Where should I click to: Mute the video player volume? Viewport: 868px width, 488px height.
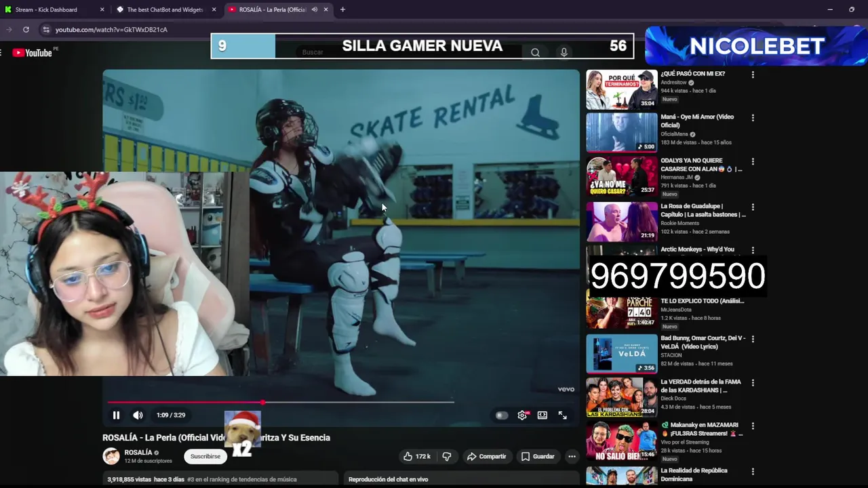point(138,415)
